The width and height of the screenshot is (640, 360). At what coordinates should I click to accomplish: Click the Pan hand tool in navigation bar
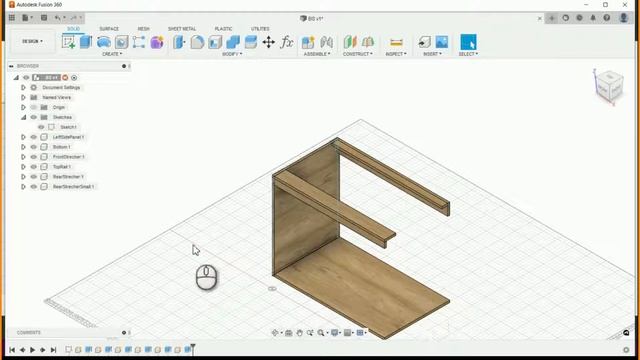click(x=300, y=333)
